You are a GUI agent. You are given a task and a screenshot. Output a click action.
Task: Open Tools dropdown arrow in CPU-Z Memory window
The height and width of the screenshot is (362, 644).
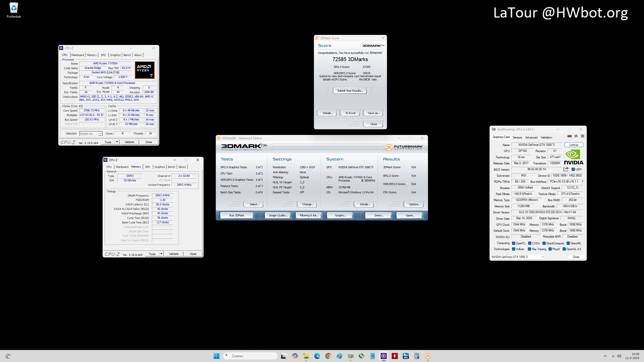pyautogui.click(x=161, y=254)
